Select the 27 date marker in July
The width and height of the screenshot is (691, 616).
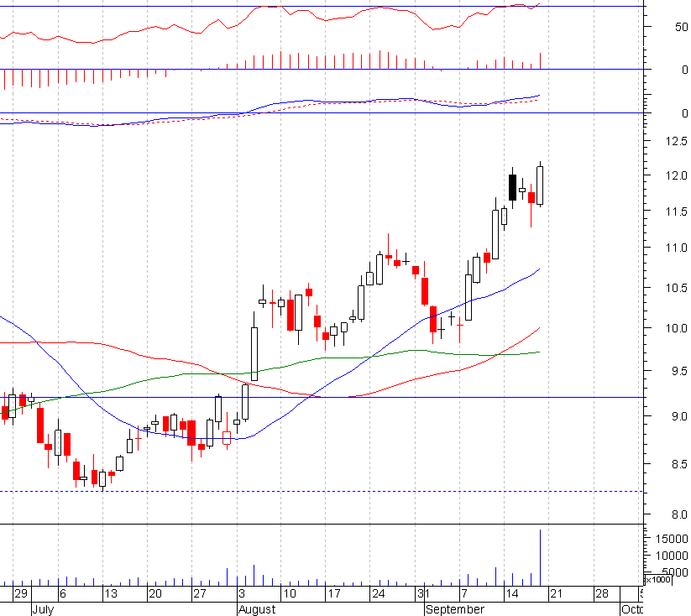click(200, 593)
